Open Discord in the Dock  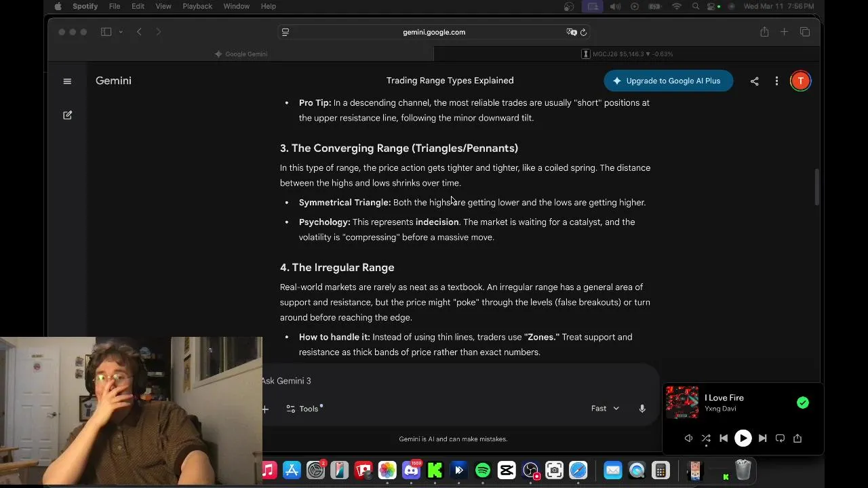pyautogui.click(x=411, y=470)
